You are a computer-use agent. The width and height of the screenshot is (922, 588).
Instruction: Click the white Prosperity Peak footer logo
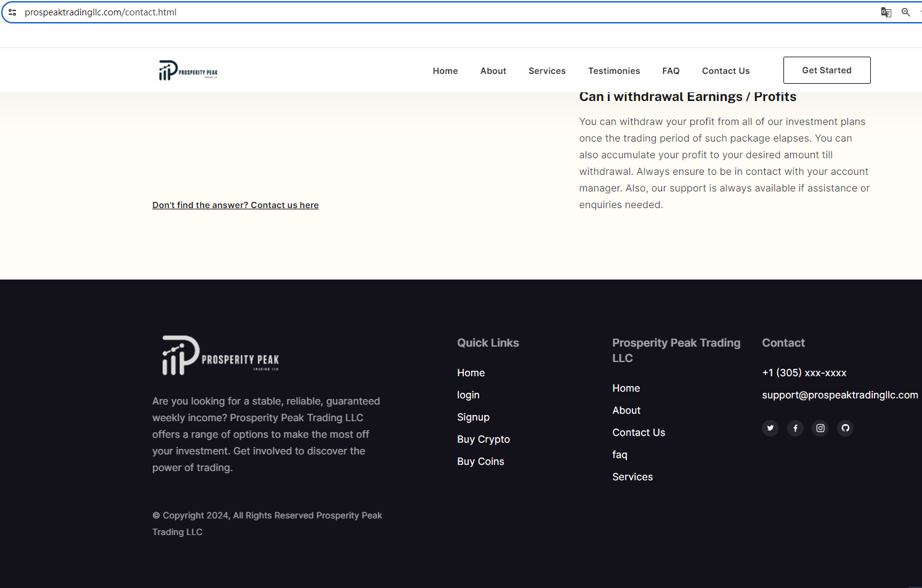click(220, 356)
